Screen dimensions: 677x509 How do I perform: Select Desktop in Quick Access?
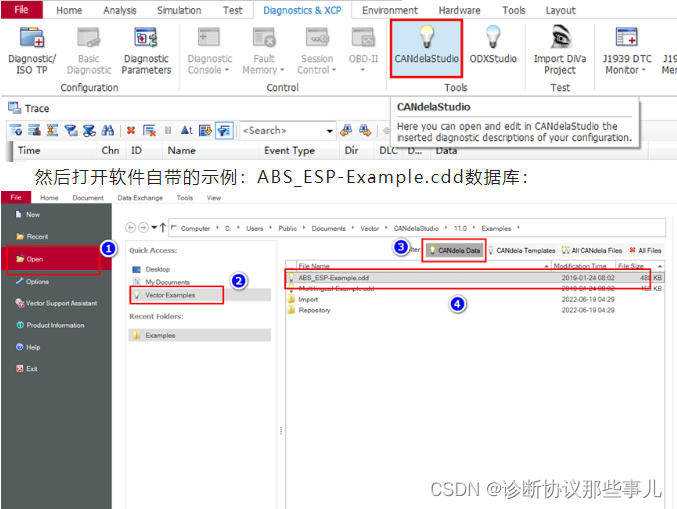[151, 269]
